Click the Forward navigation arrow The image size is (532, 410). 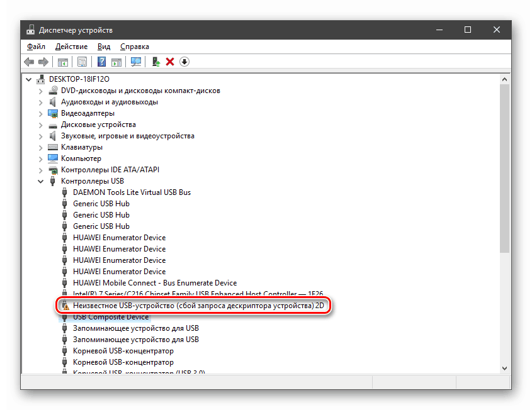pyautogui.click(x=43, y=62)
